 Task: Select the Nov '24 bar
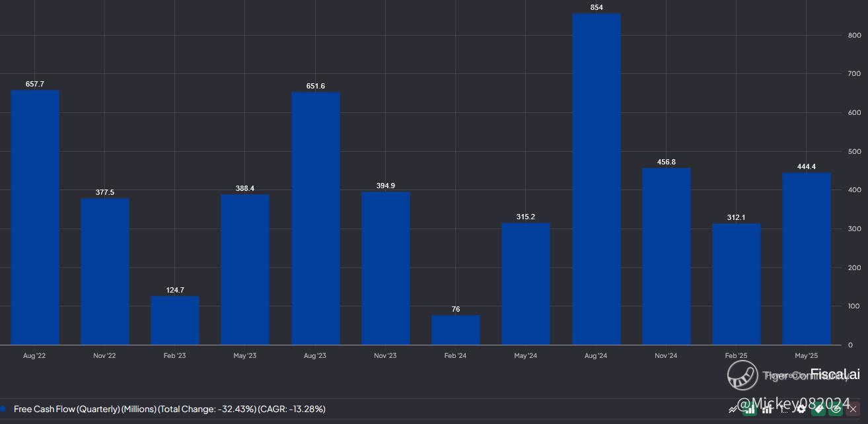tap(667, 256)
